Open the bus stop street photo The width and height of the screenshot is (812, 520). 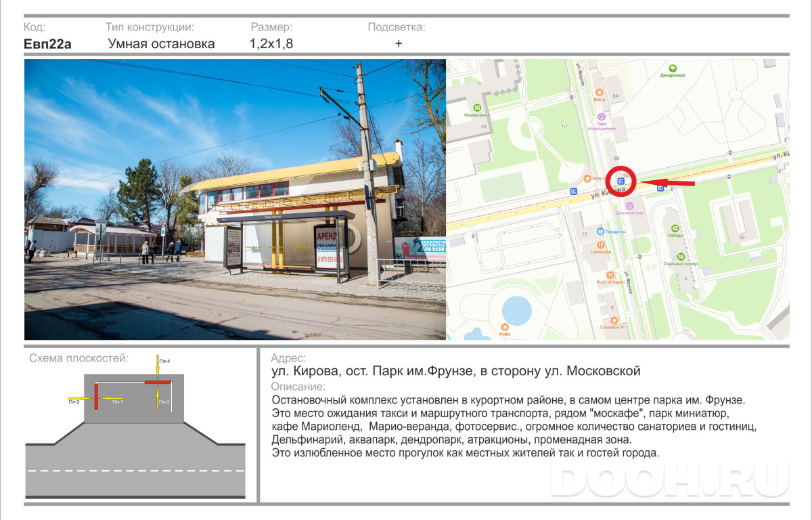click(235, 199)
